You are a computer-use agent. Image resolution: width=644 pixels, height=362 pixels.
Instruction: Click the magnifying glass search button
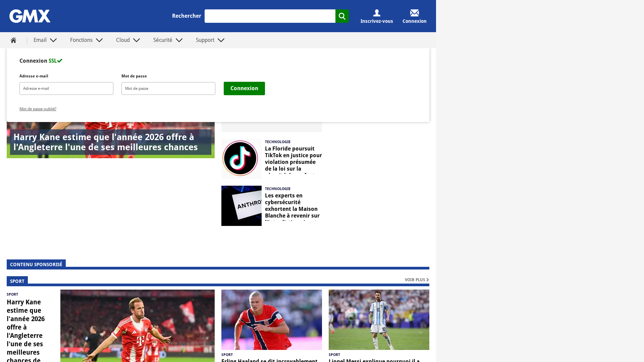click(342, 16)
